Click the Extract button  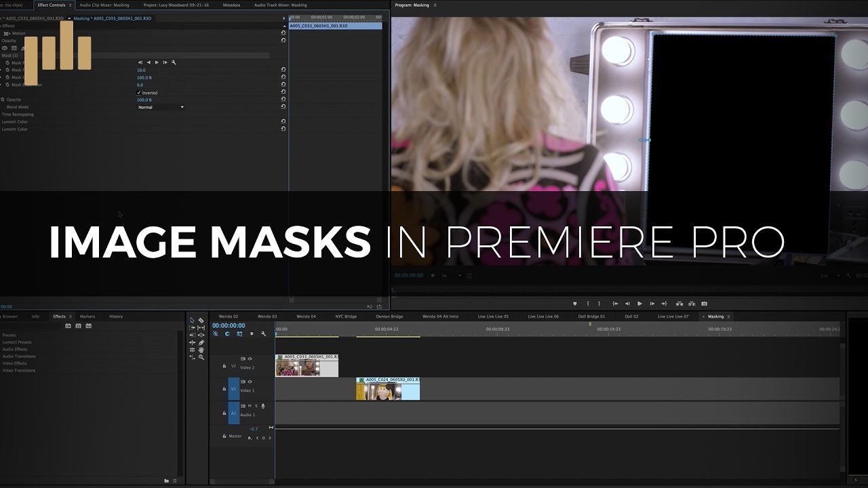coord(692,304)
